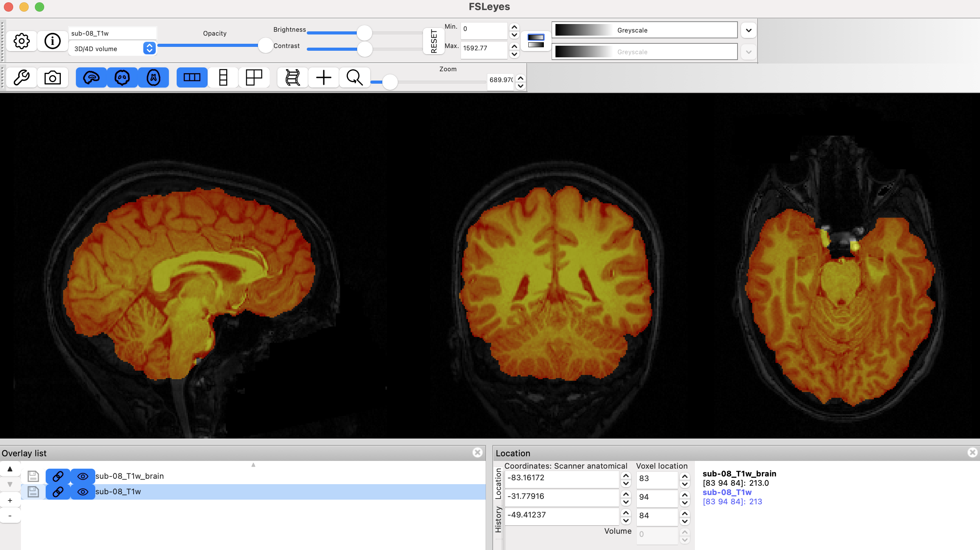Toggle location cursor crosshair
Screen dimensions: 980x550
coord(324,77)
